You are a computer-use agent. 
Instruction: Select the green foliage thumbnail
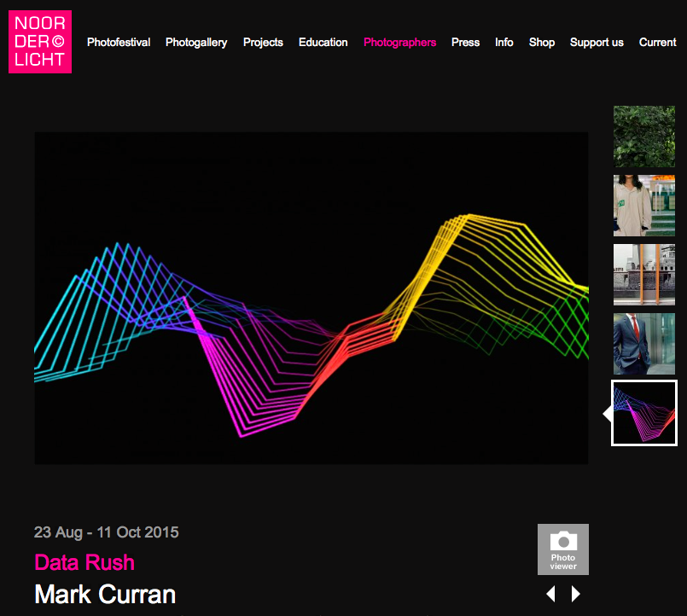[x=644, y=136]
